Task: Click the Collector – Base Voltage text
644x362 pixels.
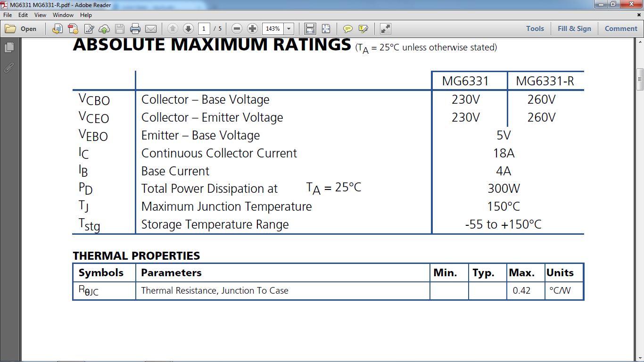Action: [206, 99]
